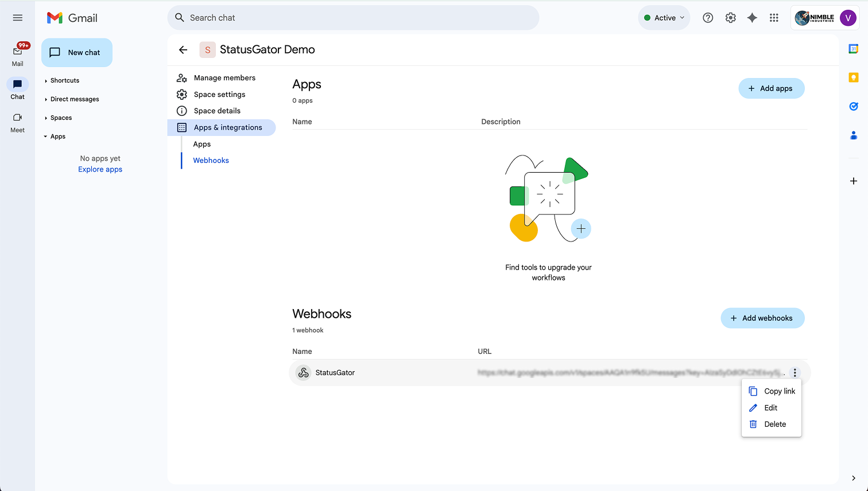The image size is (868, 491).
Task: Open Google Tasks side panel icon
Action: (854, 106)
